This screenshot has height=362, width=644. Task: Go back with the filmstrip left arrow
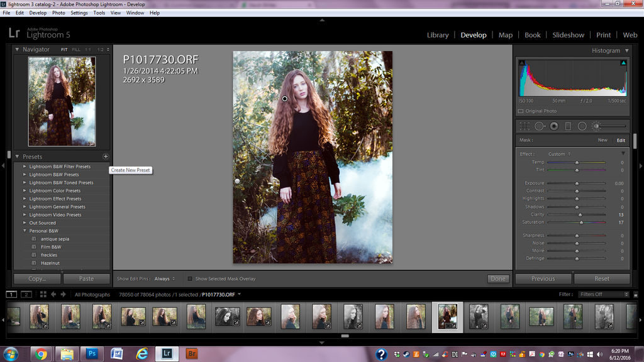click(x=53, y=294)
